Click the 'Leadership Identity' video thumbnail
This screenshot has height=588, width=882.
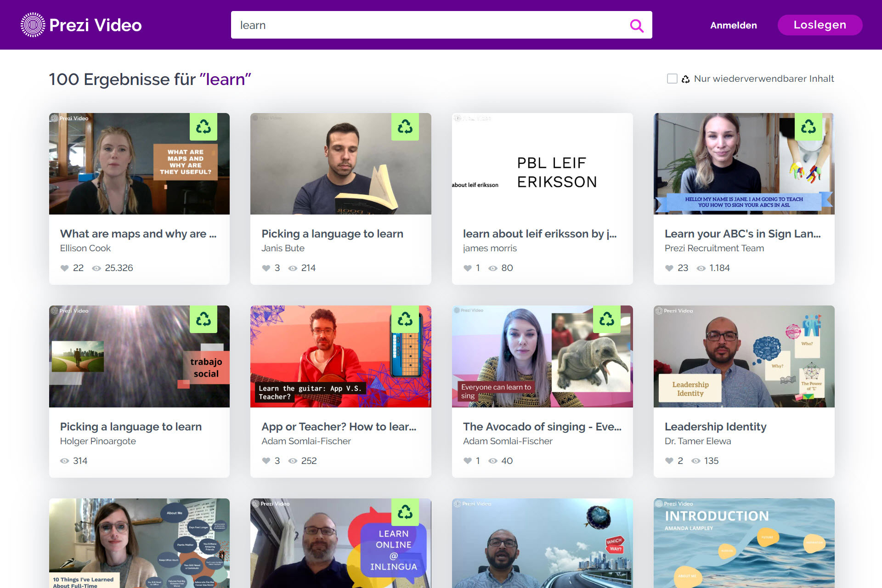744,356
